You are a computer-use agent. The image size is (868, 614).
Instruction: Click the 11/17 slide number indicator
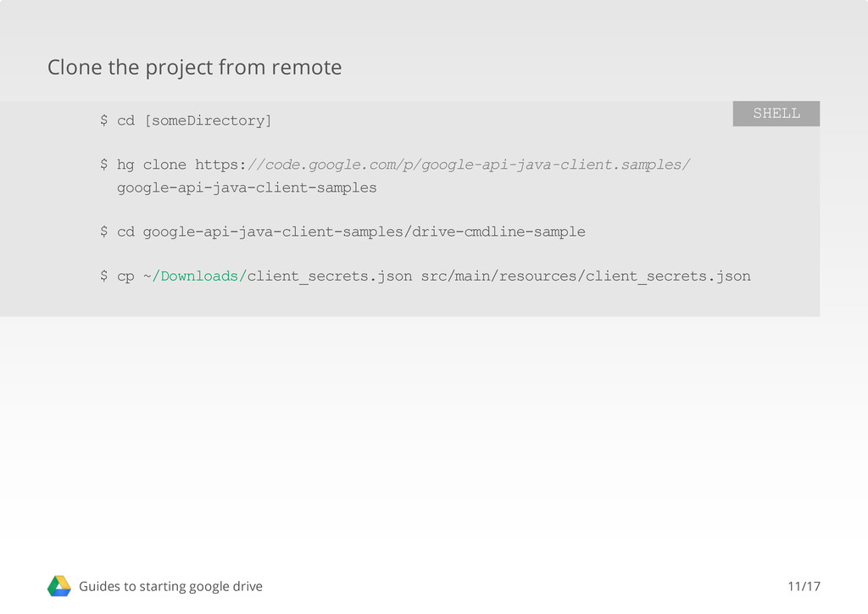point(804,586)
